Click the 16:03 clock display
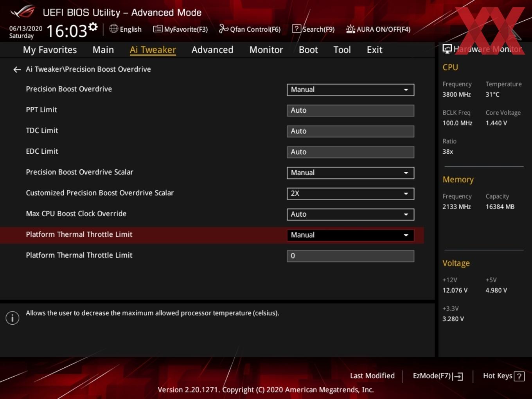Image resolution: width=532 pixels, height=399 pixels. pos(66,31)
